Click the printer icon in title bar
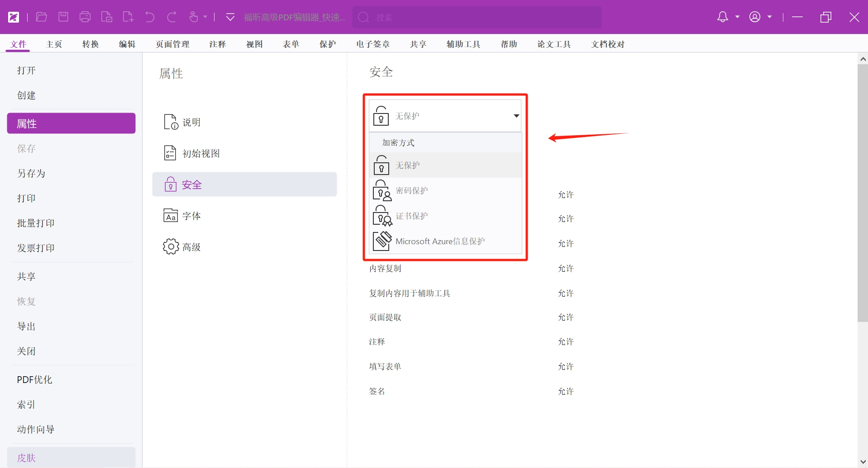868x468 pixels. (x=85, y=17)
